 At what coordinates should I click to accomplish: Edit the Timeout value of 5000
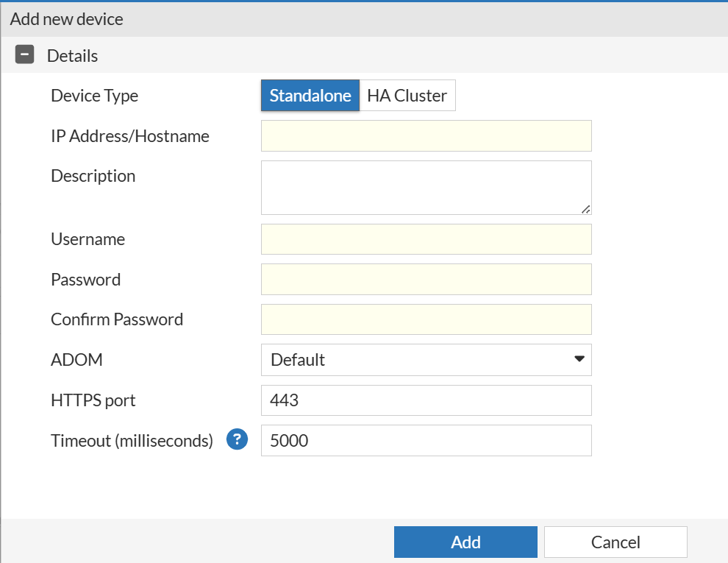click(426, 441)
